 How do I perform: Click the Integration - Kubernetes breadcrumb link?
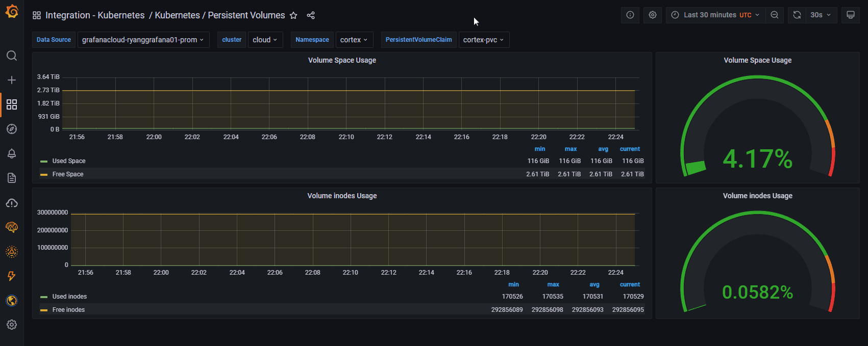pos(95,15)
